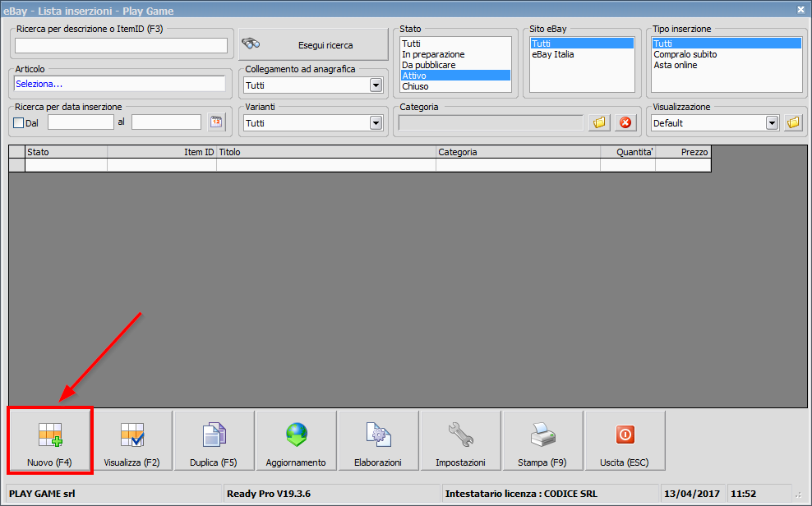The height and width of the screenshot is (506, 812).
Task: Expand the Visualizzazione Default dropdown
Action: tap(772, 122)
